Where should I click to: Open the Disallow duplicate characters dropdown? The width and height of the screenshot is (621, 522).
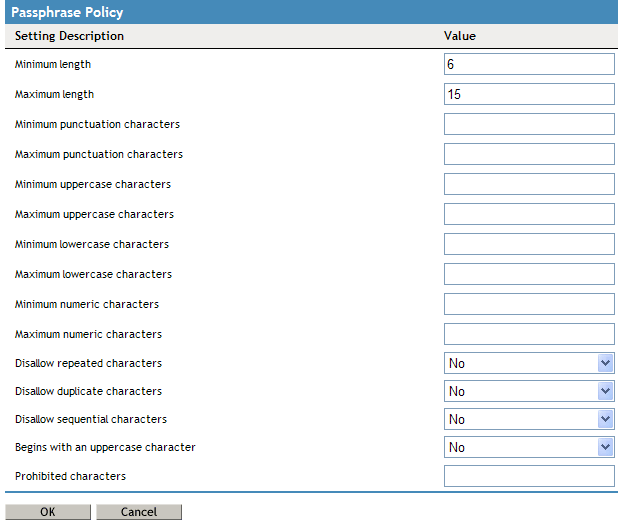pos(529,391)
